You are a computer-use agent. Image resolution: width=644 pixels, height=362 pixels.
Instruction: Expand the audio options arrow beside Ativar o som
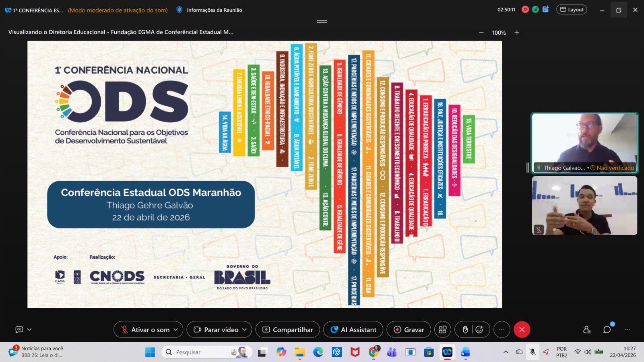[176, 329]
